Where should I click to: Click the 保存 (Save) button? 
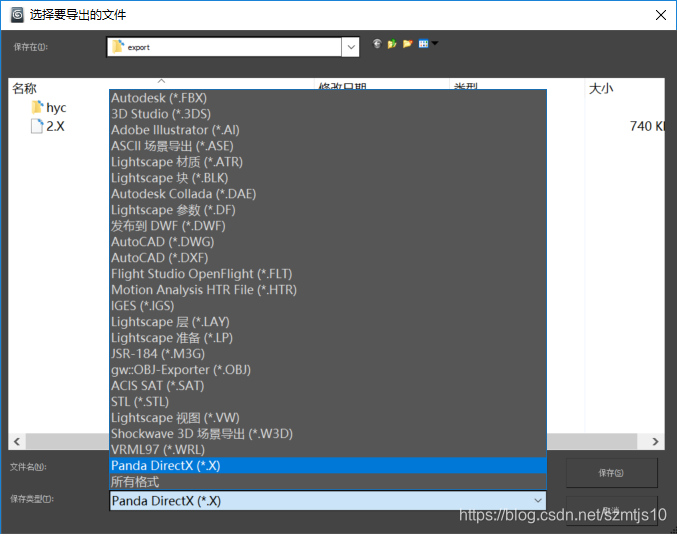click(611, 473)
